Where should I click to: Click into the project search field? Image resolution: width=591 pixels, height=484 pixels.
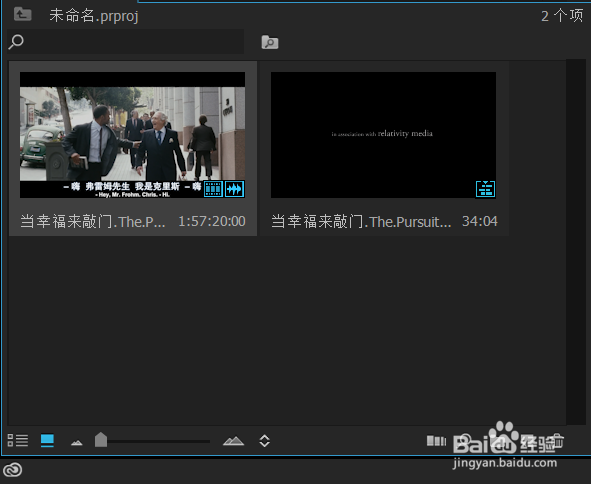click(x=126, y=41)
